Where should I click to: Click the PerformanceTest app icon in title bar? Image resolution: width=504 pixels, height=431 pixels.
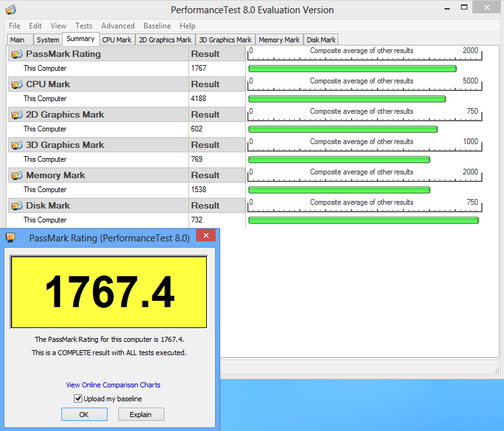(x=11, y=9)
